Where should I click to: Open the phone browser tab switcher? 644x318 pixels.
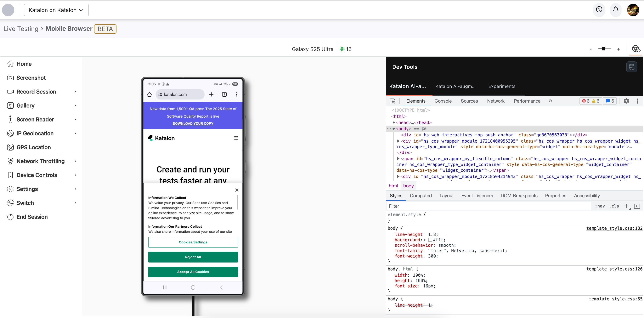point(224,94)
